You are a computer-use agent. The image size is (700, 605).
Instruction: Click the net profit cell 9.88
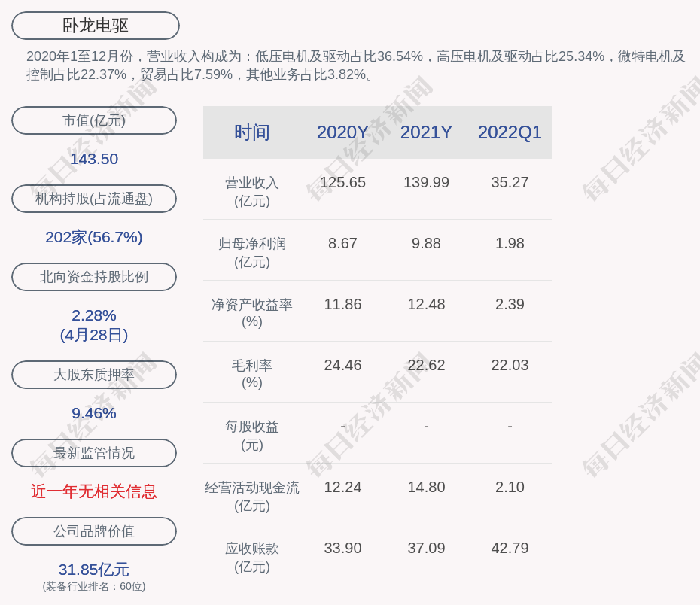pyautogui.click(x=426, y=243)
